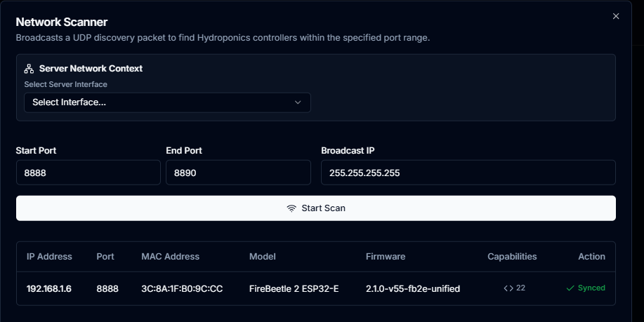This screenshot has width=644, height=322.
Task: Click the Model column header
Action: tap(263, 256)
